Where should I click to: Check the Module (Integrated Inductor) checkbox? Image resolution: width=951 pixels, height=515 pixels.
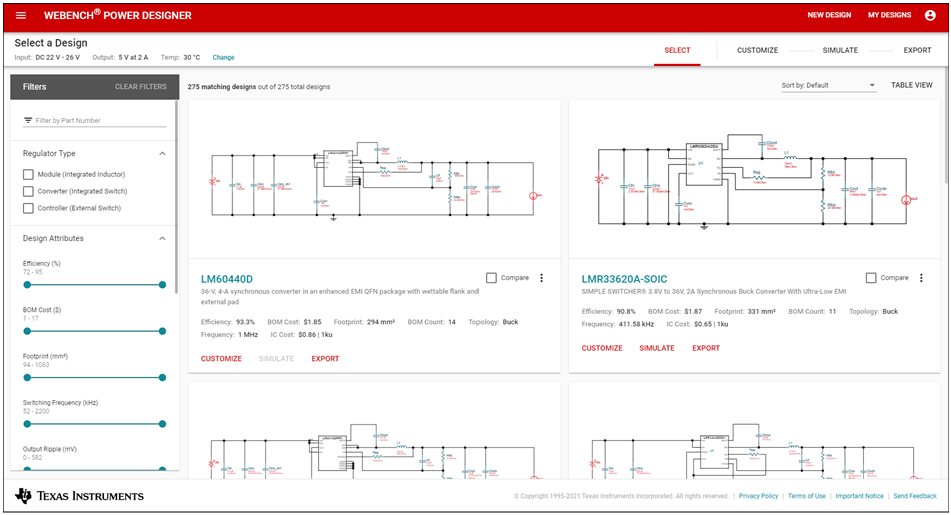(28, 175)
